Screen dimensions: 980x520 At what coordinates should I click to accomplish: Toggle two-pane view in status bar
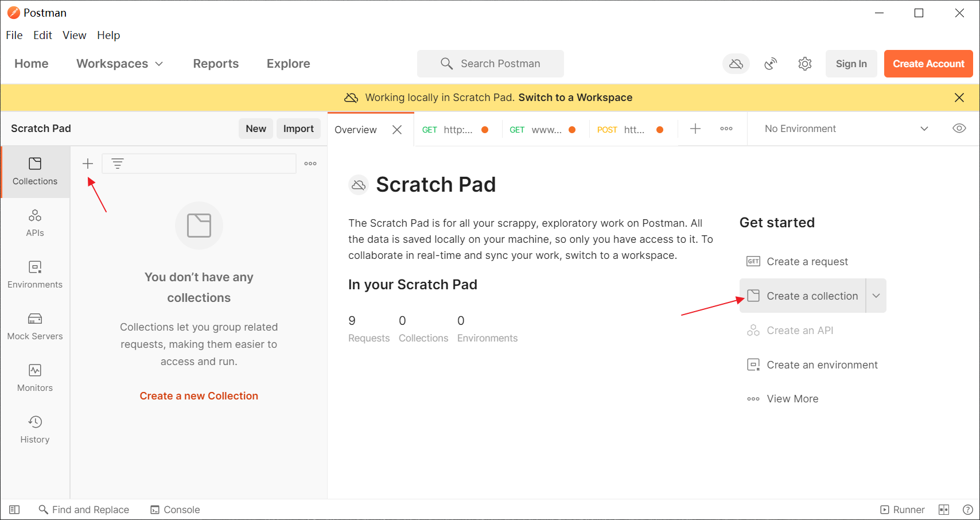click(x=943, y=510)
